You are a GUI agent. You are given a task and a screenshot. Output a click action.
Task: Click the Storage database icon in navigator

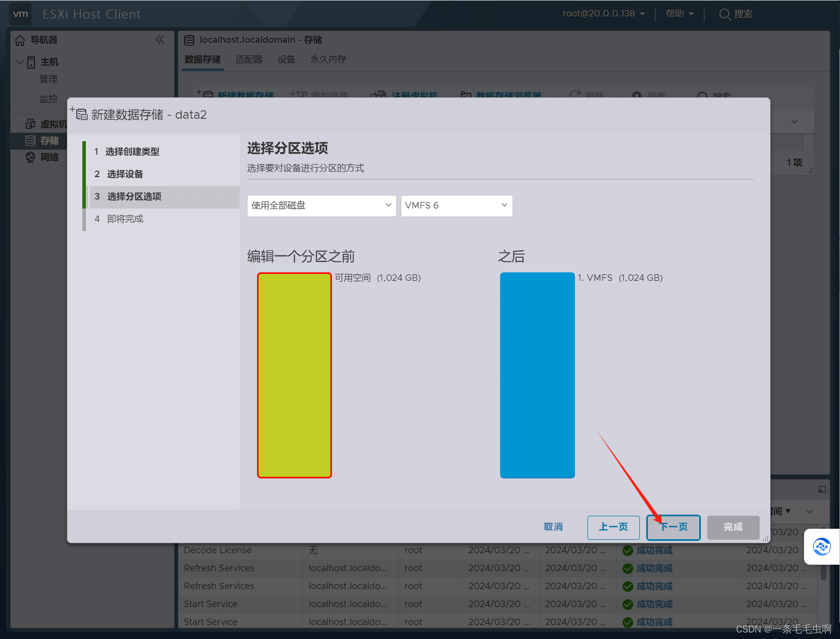[x=30, y=141]
